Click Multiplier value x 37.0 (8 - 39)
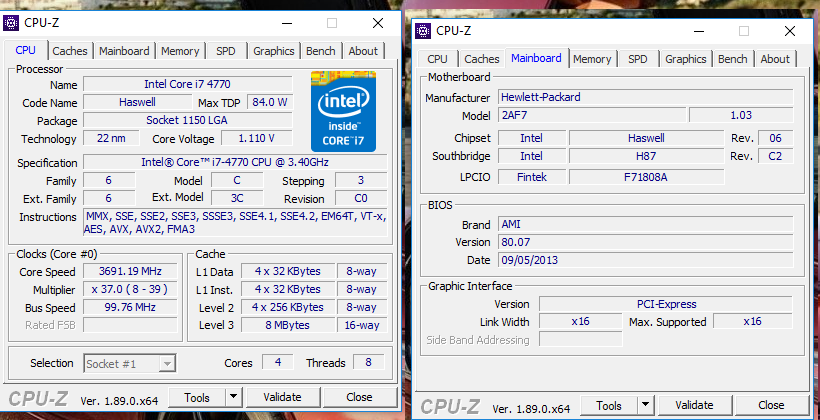The width and height of the screenshot is (820, 420). (130, 289)
